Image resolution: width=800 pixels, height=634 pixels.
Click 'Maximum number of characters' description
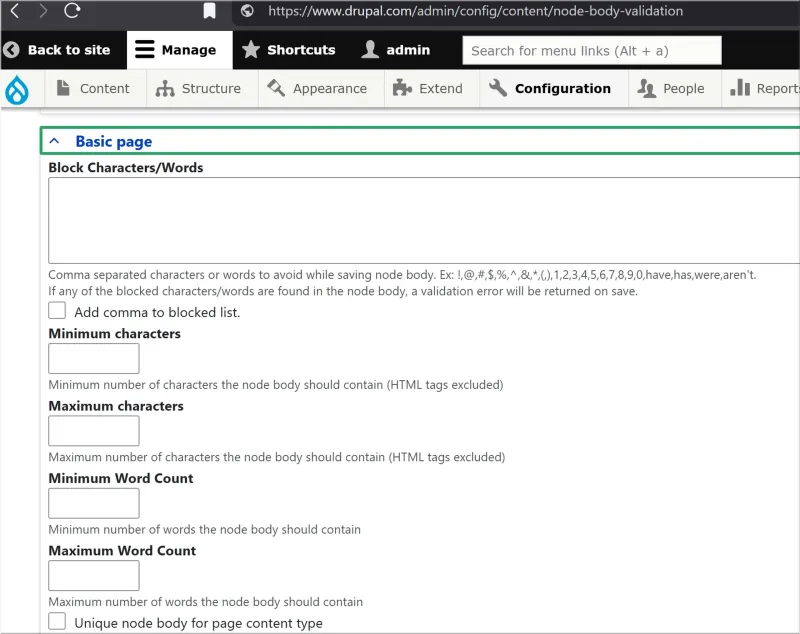click(277, 457)
